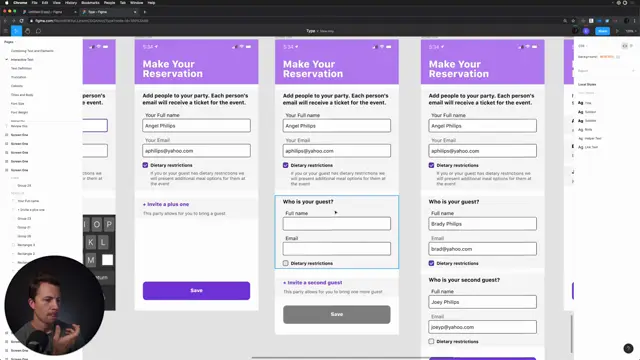The height and width of the screenshot is (360, 640).
Task: Open the CSS format dropdown in right panel
Action: (582, 46)
